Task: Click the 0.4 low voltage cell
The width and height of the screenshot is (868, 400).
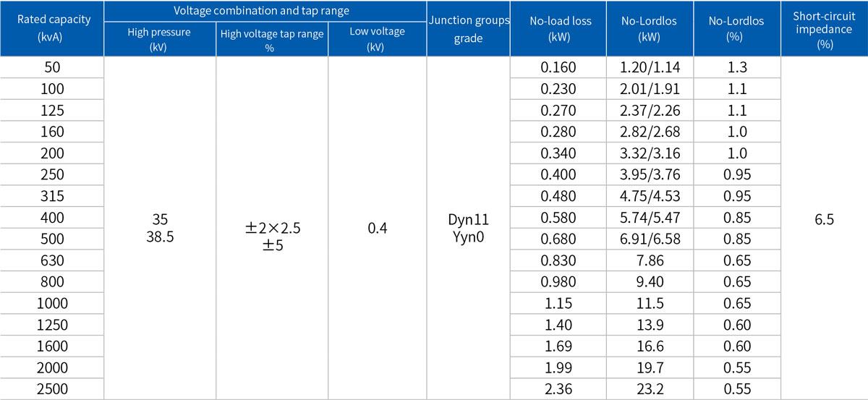Action: click(x=376, y=229)
